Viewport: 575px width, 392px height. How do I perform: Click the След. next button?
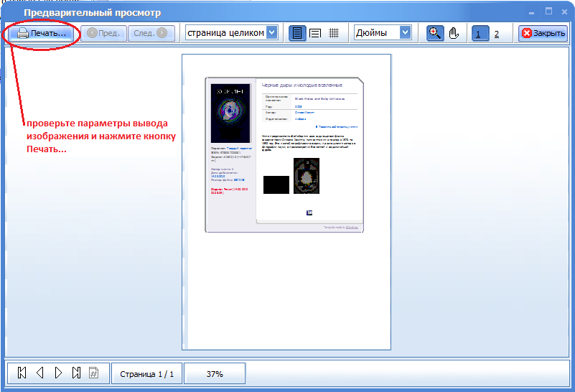(151, 33)
